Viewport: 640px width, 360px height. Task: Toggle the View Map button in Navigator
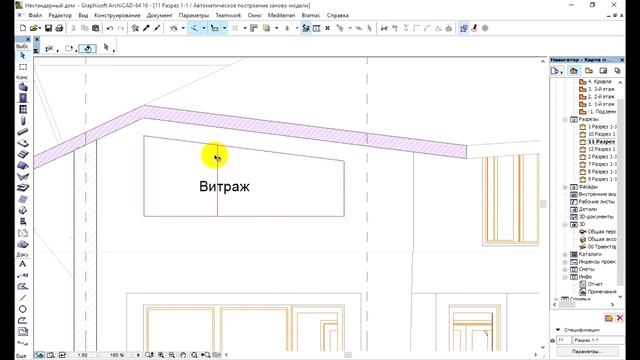point(589,71)
